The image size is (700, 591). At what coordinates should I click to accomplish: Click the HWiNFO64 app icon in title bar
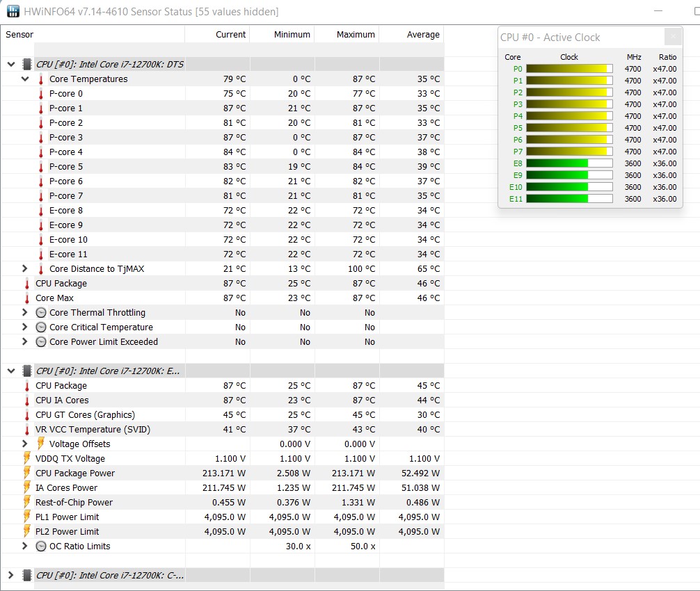[x=13, y=11]
